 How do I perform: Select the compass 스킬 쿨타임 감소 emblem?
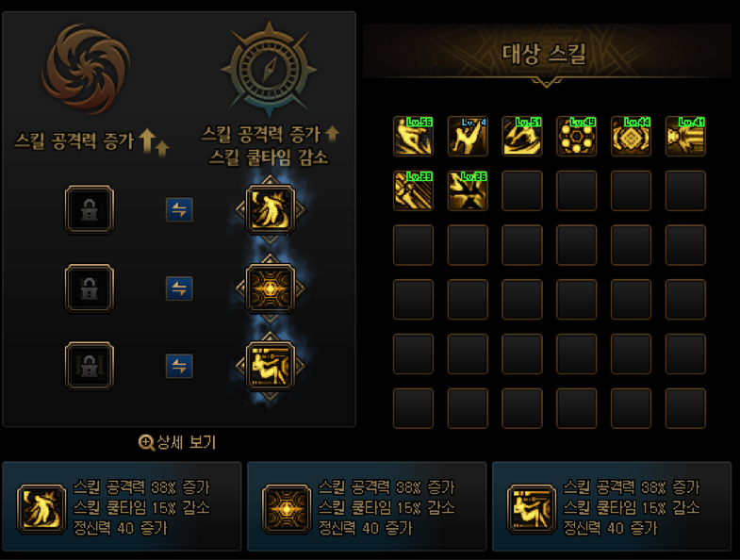(x=269, y=69)
